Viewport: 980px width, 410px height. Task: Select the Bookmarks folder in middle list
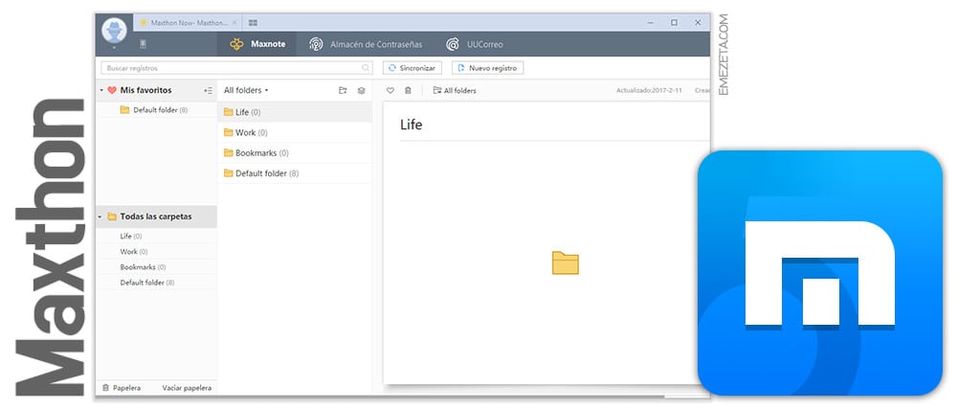pos(295,152)
